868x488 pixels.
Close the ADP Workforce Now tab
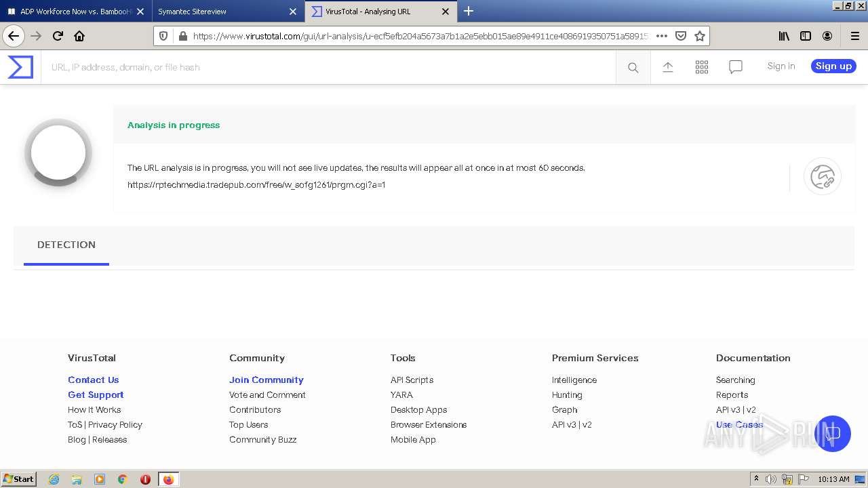(140, 12)
